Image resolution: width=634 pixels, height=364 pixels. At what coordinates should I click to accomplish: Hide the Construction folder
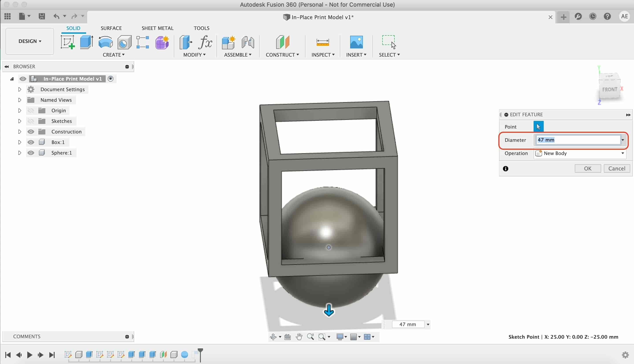click(31, 131)
